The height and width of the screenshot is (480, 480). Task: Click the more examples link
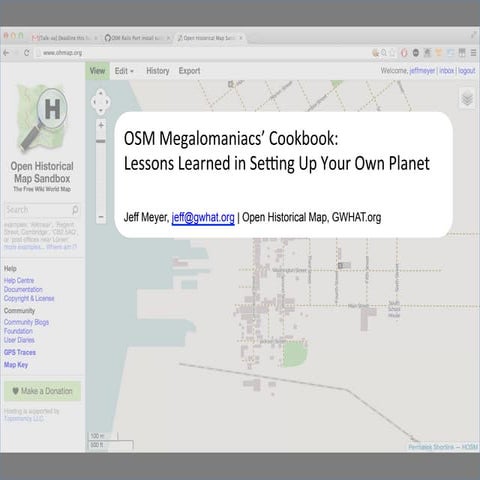(23, 247)
